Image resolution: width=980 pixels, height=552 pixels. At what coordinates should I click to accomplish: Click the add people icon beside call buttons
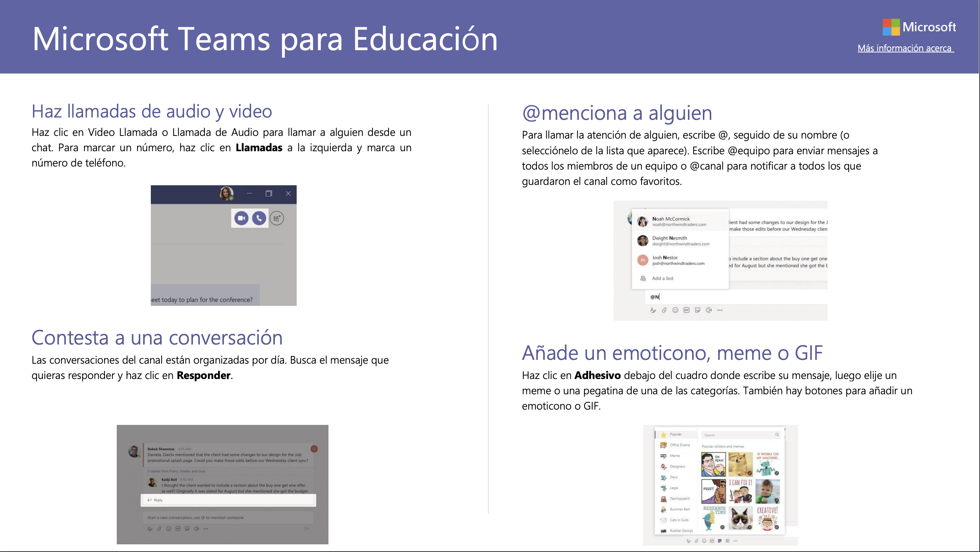tap(277, 218)
